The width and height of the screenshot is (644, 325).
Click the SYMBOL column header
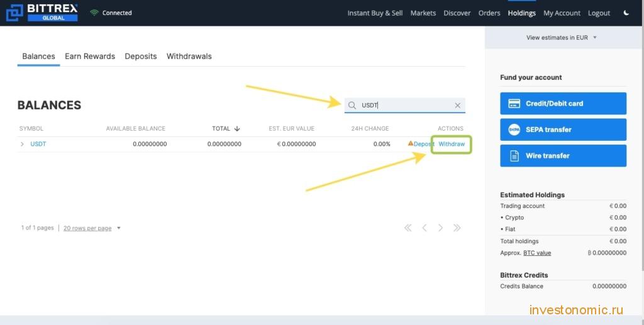pyautogui.click(x=31, y=128)
